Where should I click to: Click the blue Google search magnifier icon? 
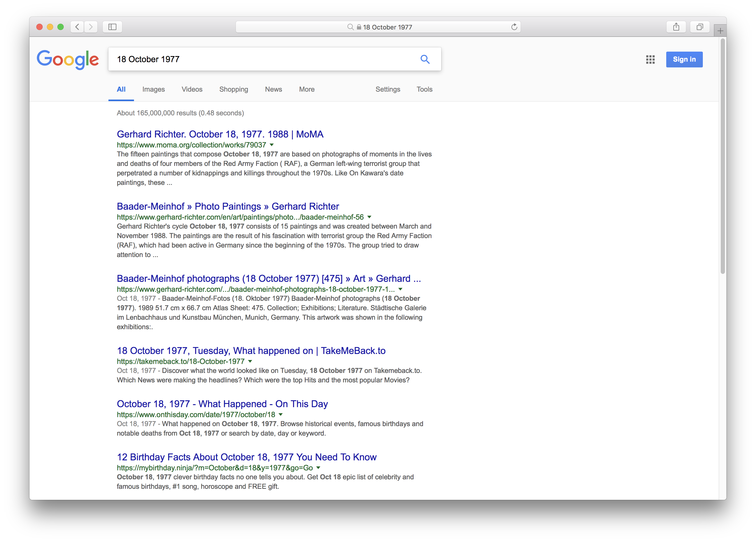click(425, 59)
